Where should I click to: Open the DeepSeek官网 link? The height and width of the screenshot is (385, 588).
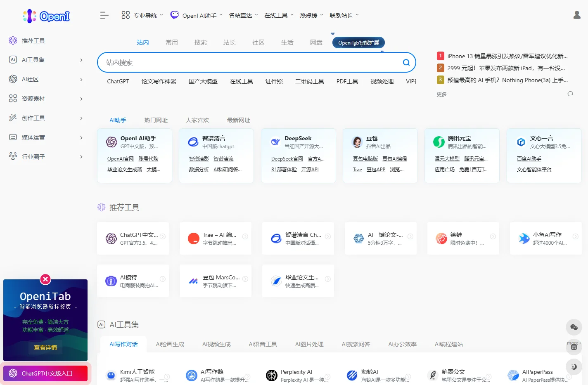[x=287, y=159]
